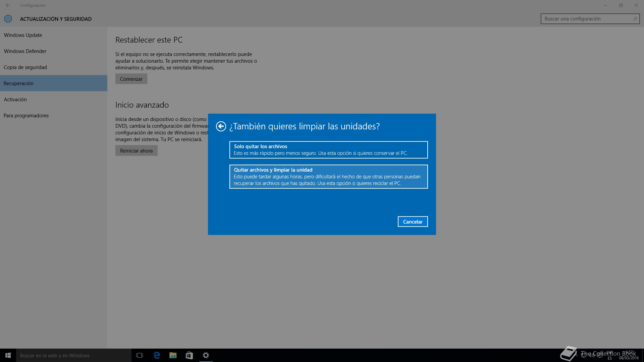This screenshot has height=362, width=644.
Task: Click the Settings taskbar icon
Action: coord(206,355)
